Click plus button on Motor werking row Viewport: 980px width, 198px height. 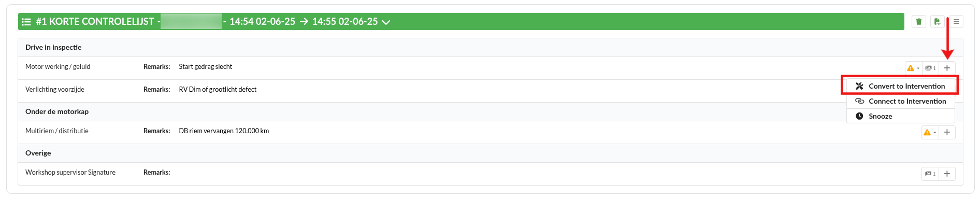tap(947, 68)
